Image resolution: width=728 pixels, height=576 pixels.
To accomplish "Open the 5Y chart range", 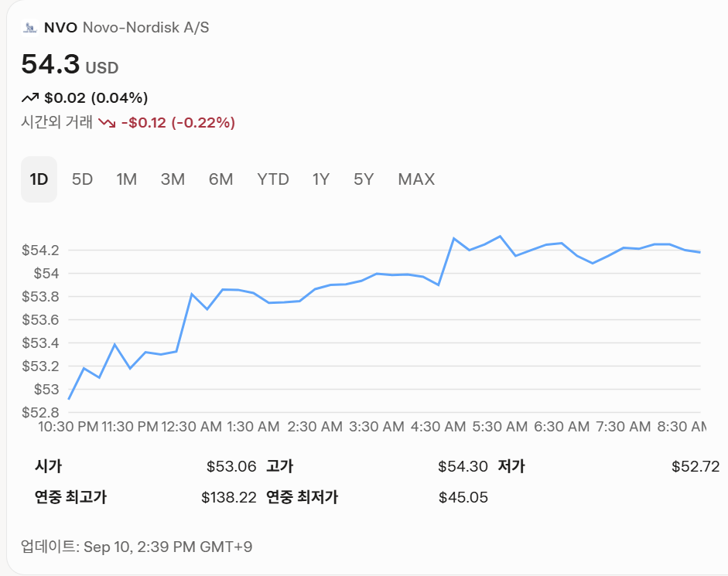I will point(364,179).
